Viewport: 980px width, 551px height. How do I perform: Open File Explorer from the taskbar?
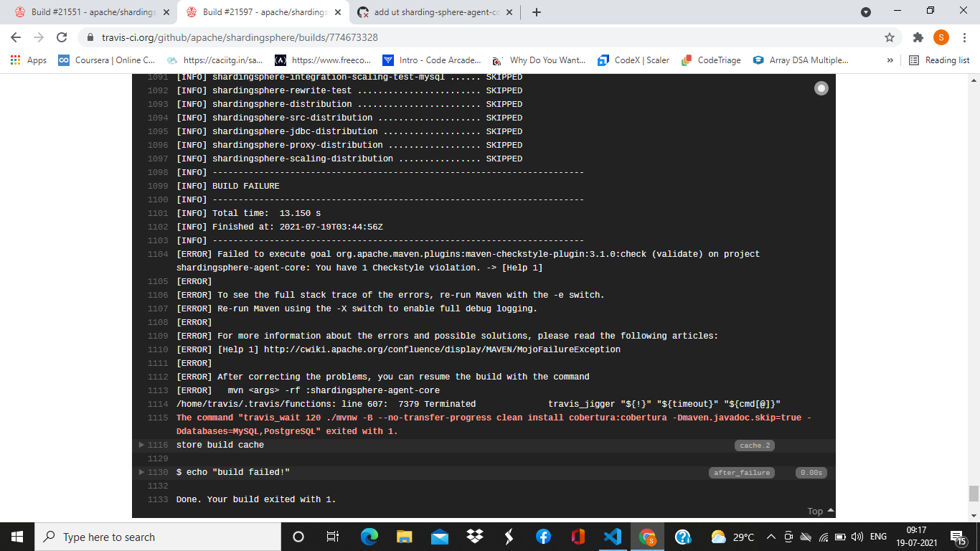(x=405, y=537)
